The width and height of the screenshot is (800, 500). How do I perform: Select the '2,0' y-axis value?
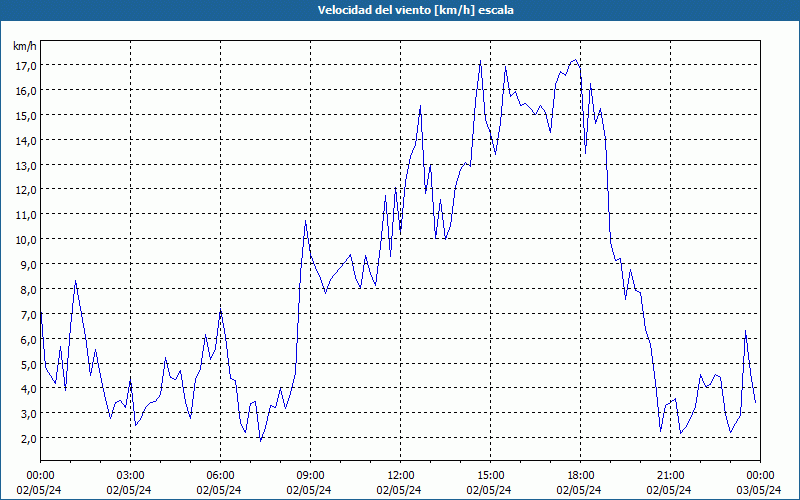[x=28, y=439]
